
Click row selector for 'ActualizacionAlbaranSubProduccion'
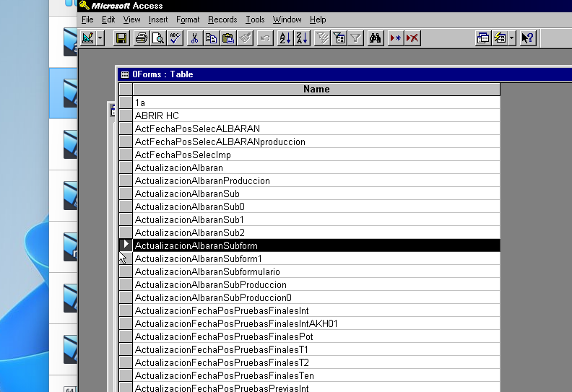click(126, 284)
